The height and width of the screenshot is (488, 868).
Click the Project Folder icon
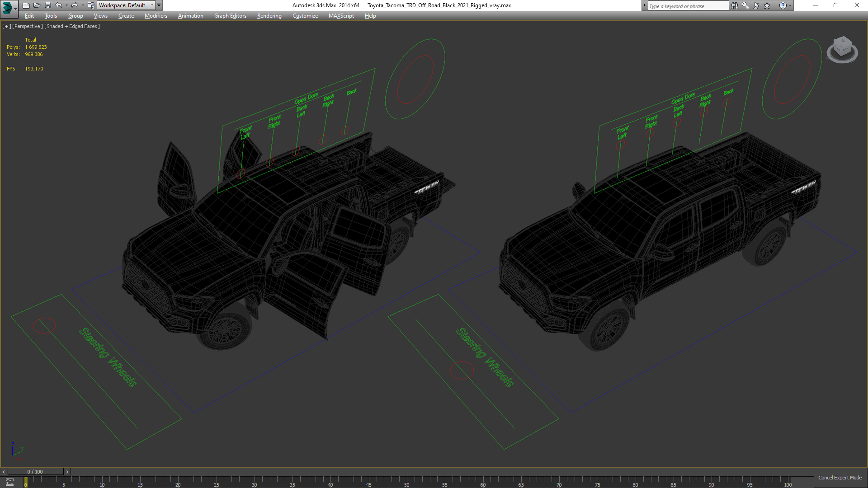click(91, 5)
